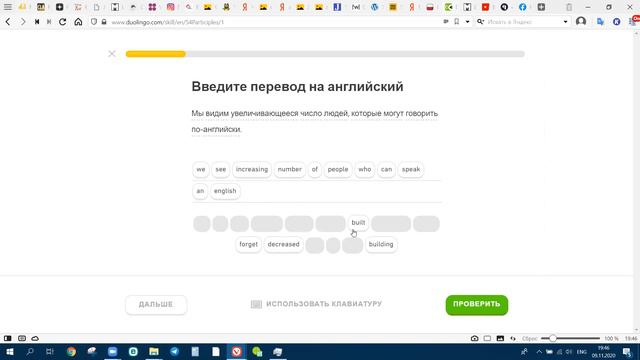The width and height of the screenshot is (640, 360).
Task: Remove 'people' from the answer line
Action: click(338, 169)
